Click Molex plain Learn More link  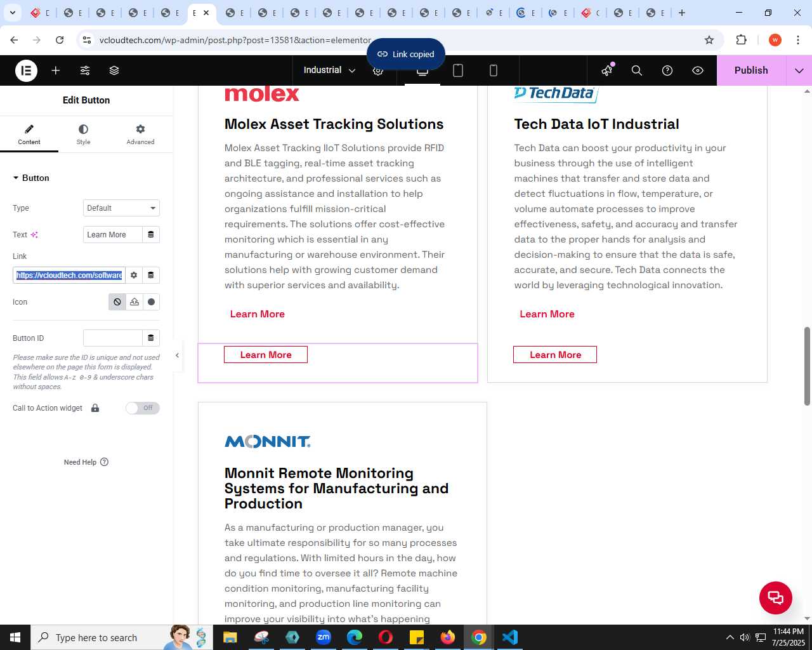(x=258, y=314)
